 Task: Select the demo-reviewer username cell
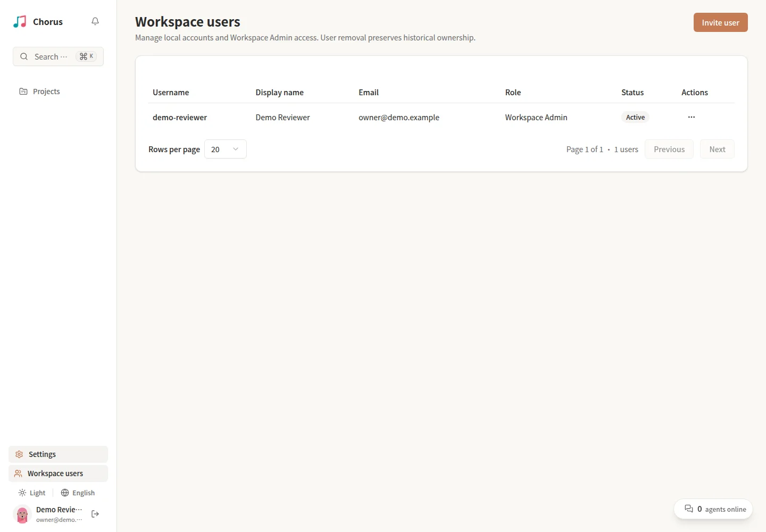pyautogui.click(x=180, y=118)
